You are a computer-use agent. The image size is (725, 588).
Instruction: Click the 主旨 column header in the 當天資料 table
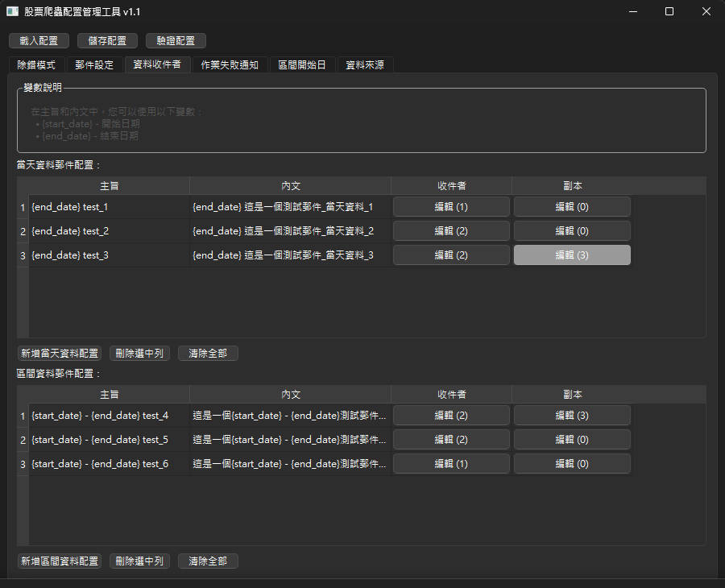click(109, 186)
